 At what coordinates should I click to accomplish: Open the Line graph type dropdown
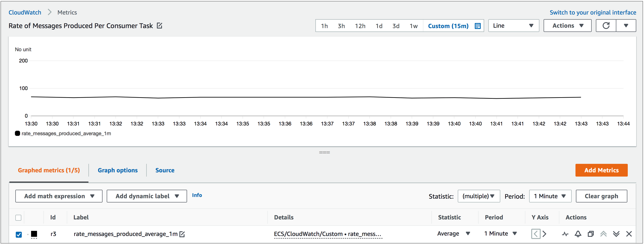pos(514,26)
